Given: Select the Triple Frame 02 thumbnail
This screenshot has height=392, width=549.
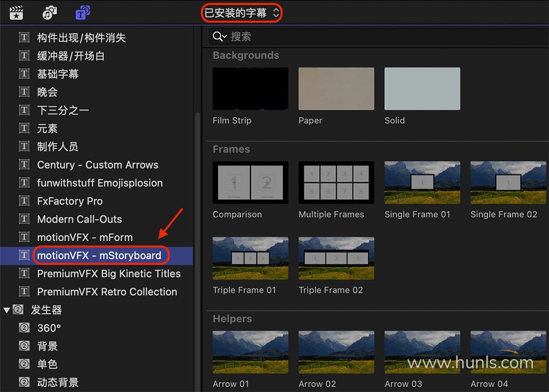Looking at the screenshot, I should pyautogui.click(x=336, y=258).
